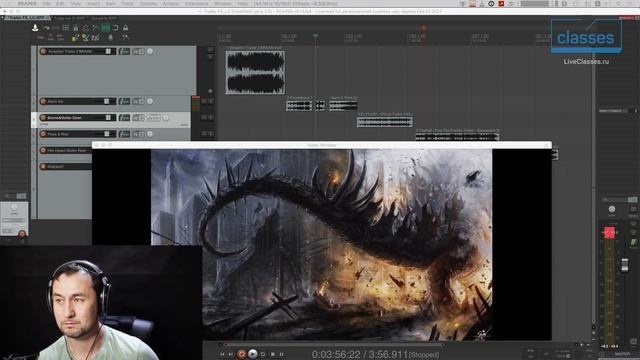Image resolution: width=640 pixels, height=360 pixels.
Task: Open FX chain of the selected Booms track
Action: (x=124, y=118)
